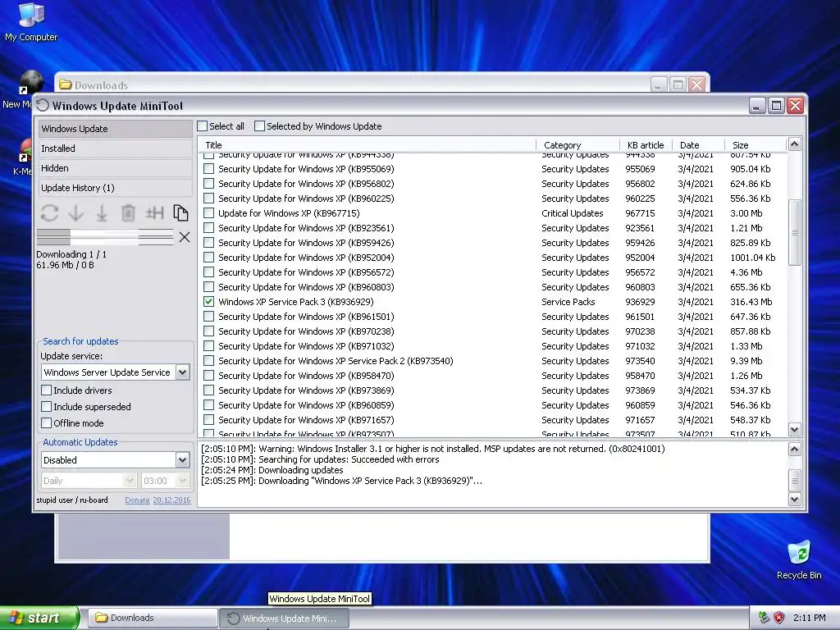Screen dimensions: 840x630
Task: Click the Windows Update MiniTool title bar icon
Action: [43, 106]
